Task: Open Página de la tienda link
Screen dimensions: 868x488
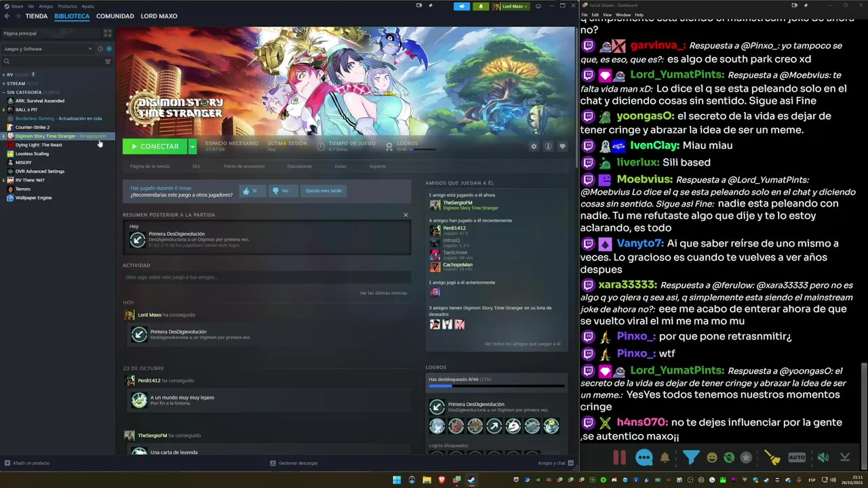Action: [150, 166]
